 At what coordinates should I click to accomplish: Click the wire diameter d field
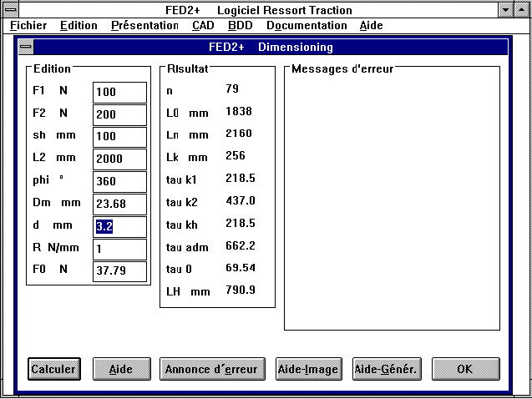click(x=119, y=227)
